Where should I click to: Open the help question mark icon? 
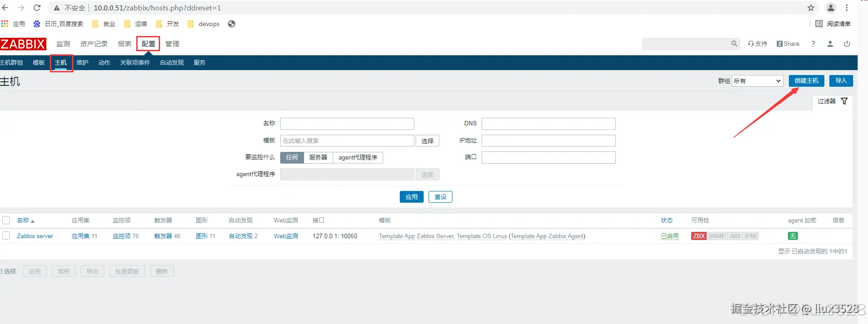[x=813, y=44]
